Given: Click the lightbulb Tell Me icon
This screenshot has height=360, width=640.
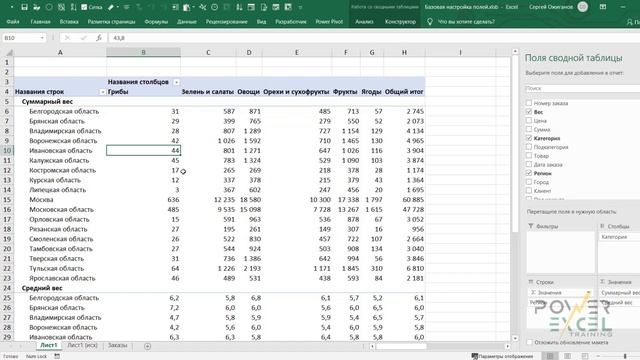Looking at the screenshot, I should click(430, 22).
